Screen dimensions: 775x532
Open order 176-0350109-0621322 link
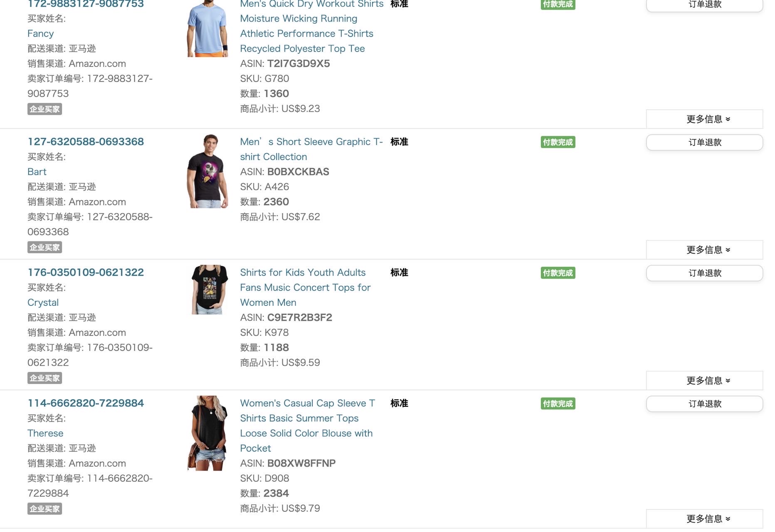[x=86, y=272]
